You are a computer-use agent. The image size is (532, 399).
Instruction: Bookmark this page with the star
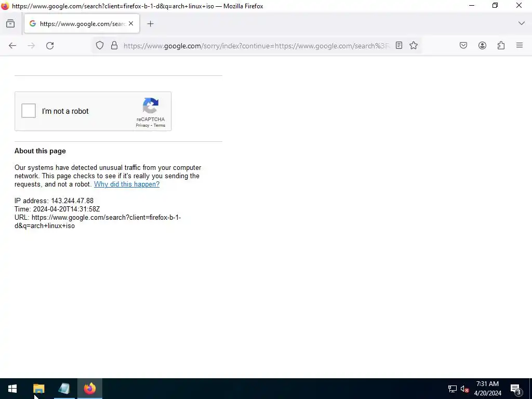tap(413, 46)
